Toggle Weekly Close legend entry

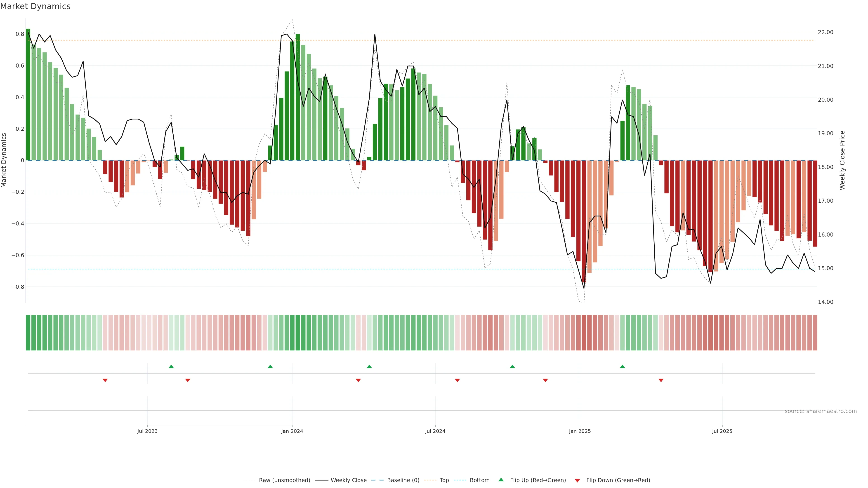tap(348, 480)
